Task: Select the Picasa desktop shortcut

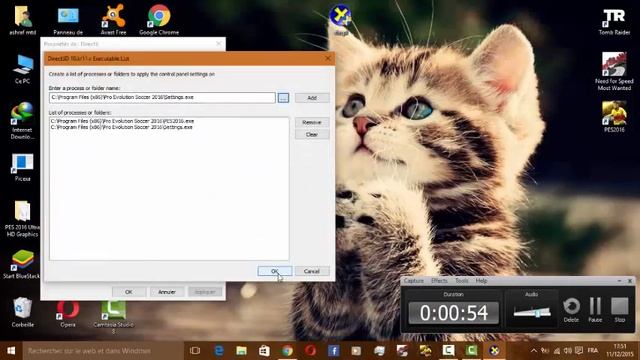Action: 22,167
